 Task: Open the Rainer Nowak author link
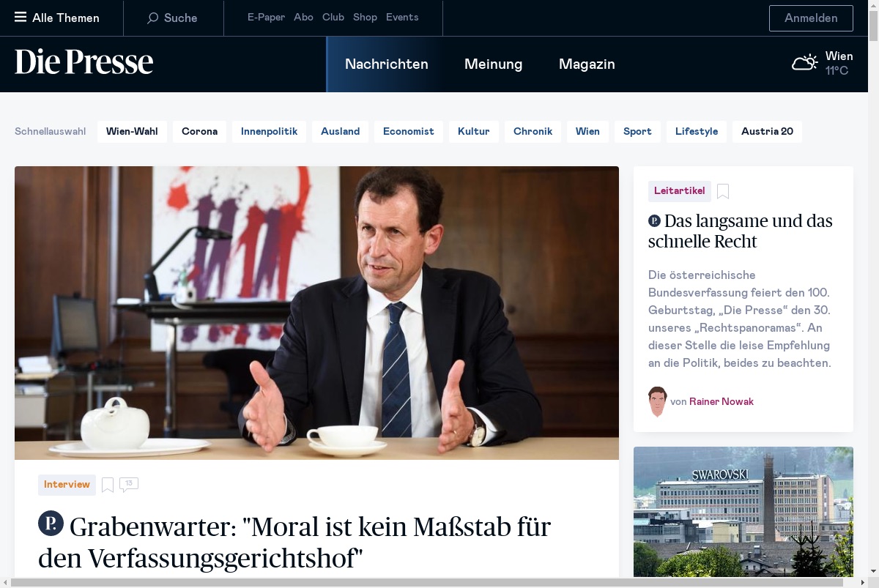click(721, 401)
